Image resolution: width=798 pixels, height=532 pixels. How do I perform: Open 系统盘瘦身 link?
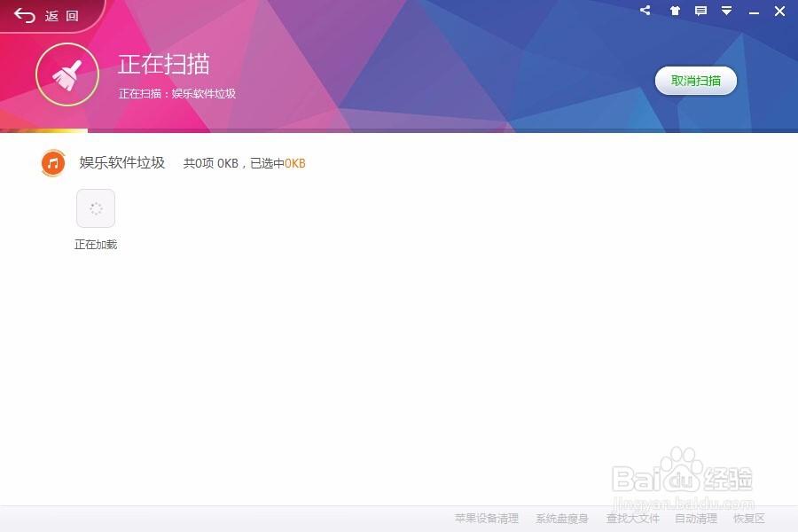[x=562, y=518]
